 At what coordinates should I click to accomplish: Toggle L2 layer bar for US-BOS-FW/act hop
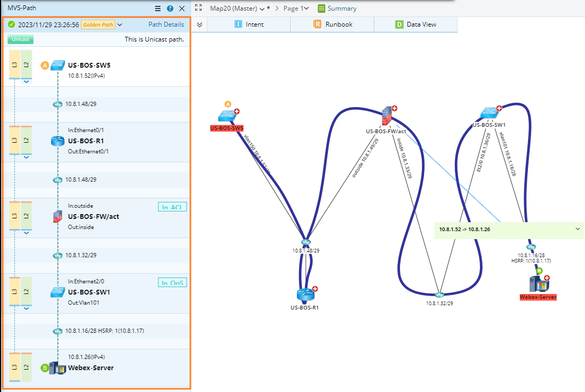(26, 216)
